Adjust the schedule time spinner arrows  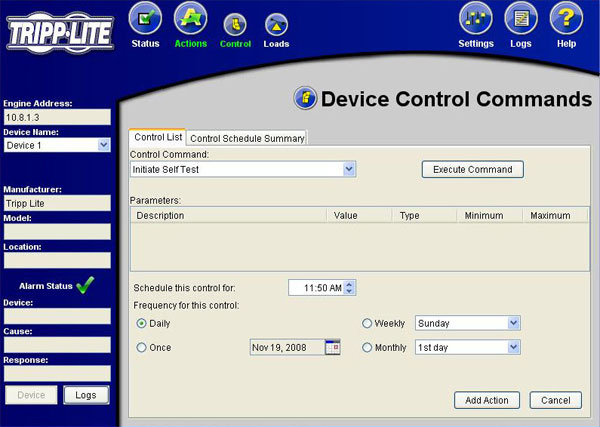(x=350, y=288)
